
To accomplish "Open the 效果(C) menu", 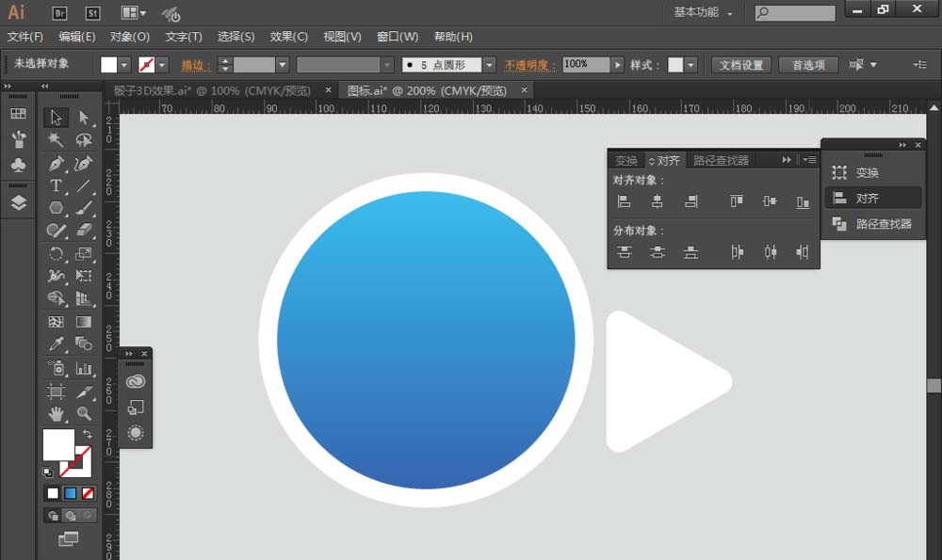I will tap(289, 37).
